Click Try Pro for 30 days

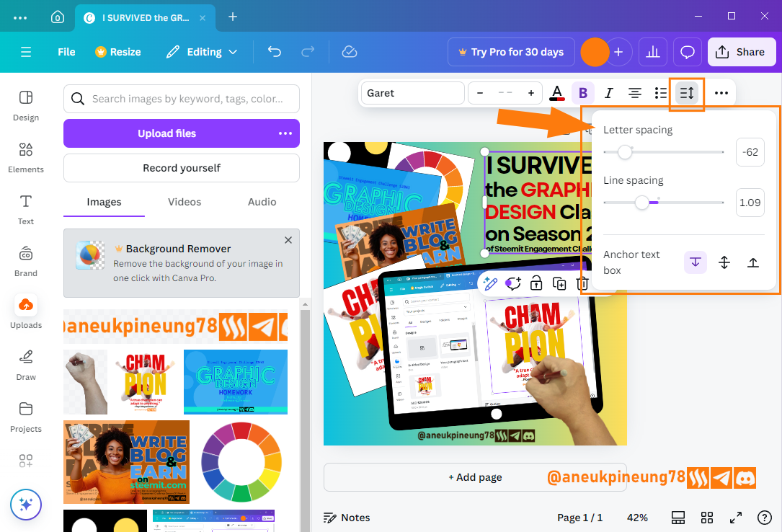(x=511, y=52)
